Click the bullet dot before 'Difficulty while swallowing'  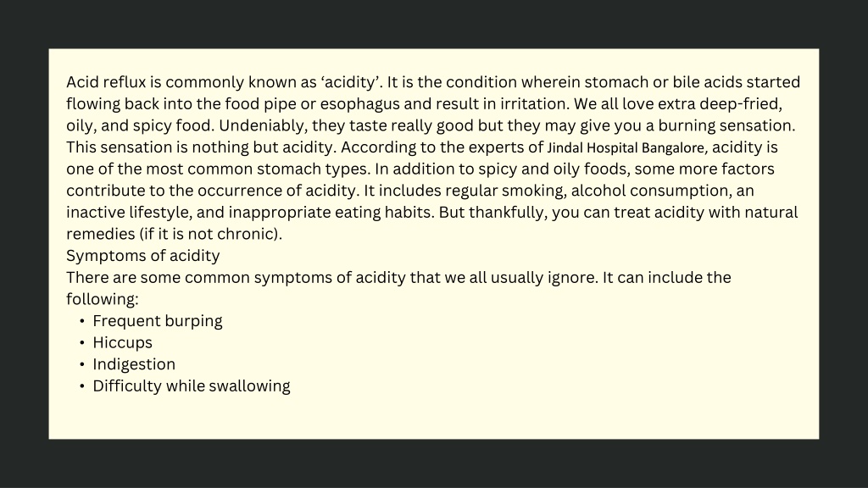(82, 385)
